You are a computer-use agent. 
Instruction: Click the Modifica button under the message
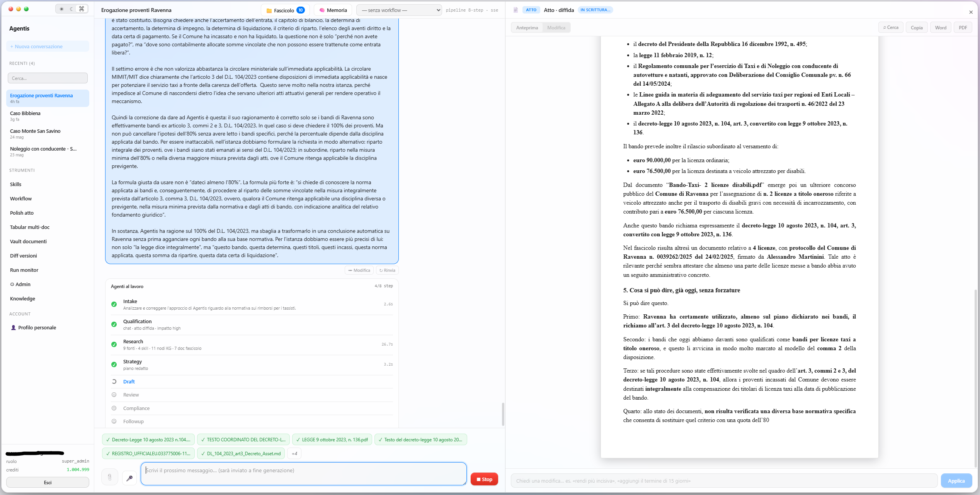[x=359, y=270]
